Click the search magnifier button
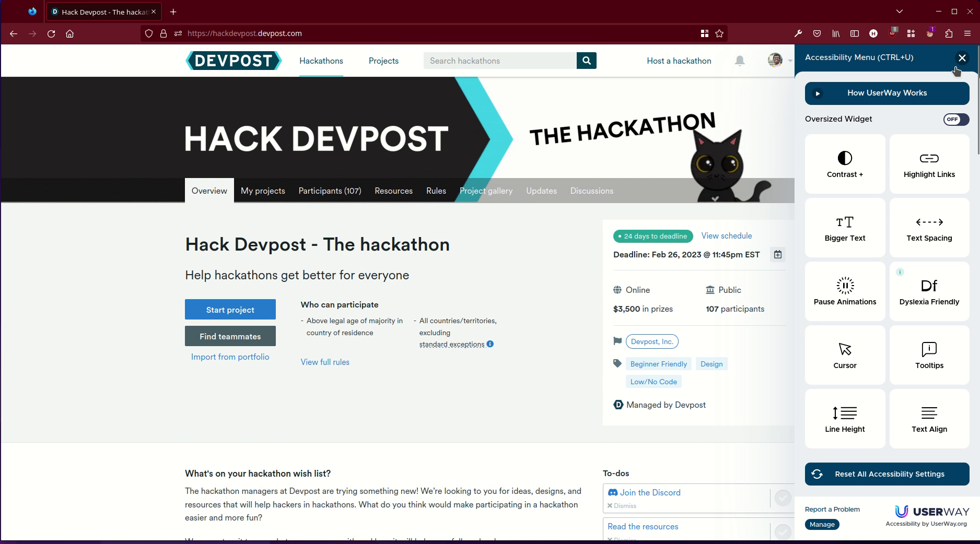 [x=587, y=61]
